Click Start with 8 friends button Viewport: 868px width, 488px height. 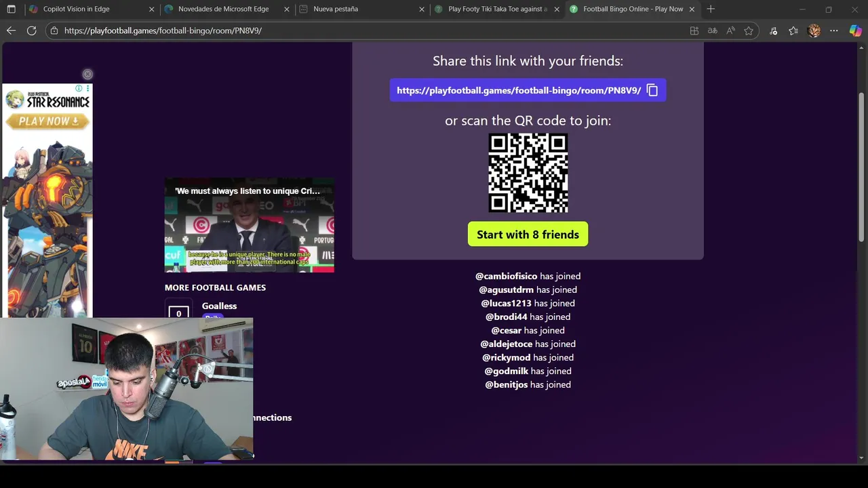528,235
